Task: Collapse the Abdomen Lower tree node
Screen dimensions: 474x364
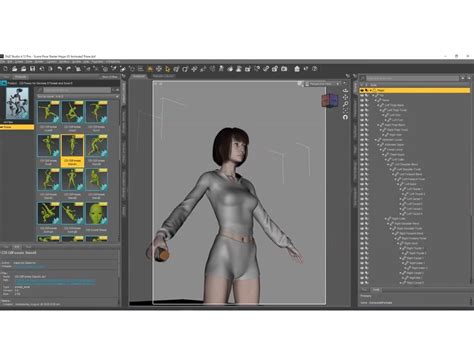Action: [376, 140]
